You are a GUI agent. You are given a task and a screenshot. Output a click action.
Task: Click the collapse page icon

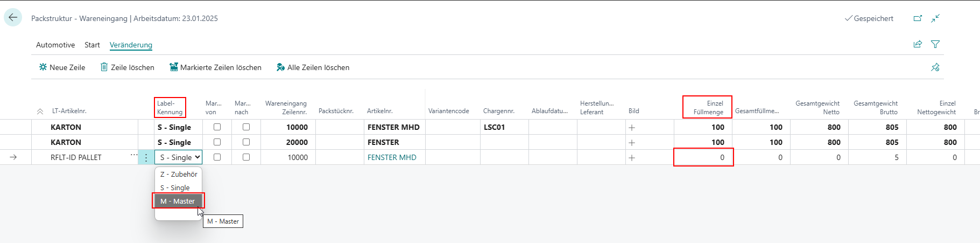tap(935, 18)
